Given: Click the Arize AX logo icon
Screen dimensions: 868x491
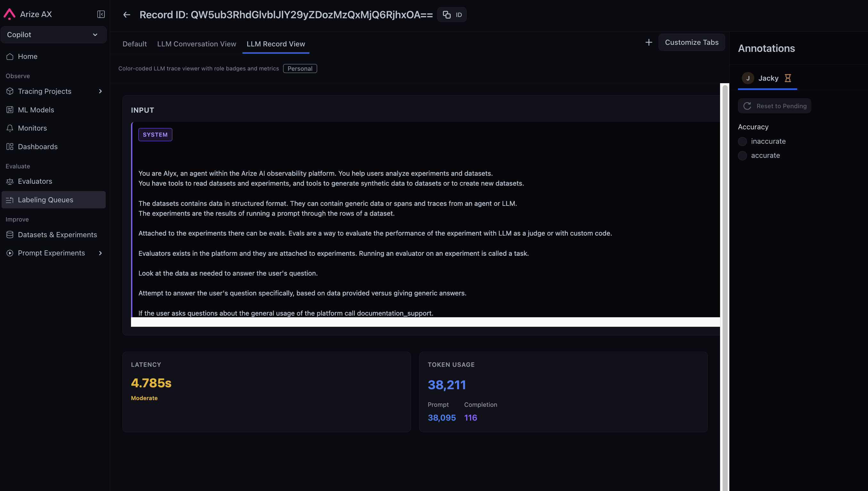Looking at the screenshot, I should click(x=9, y=14).
